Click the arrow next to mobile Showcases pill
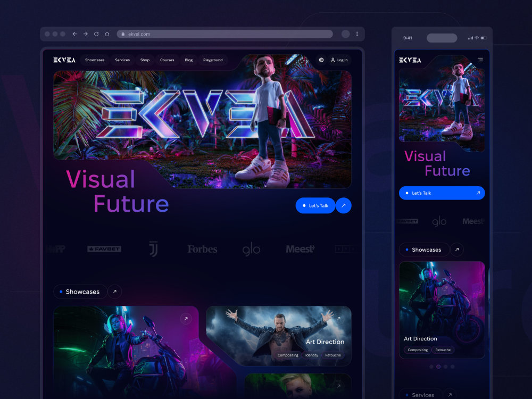532x399 pixels. tap(456, 250)
